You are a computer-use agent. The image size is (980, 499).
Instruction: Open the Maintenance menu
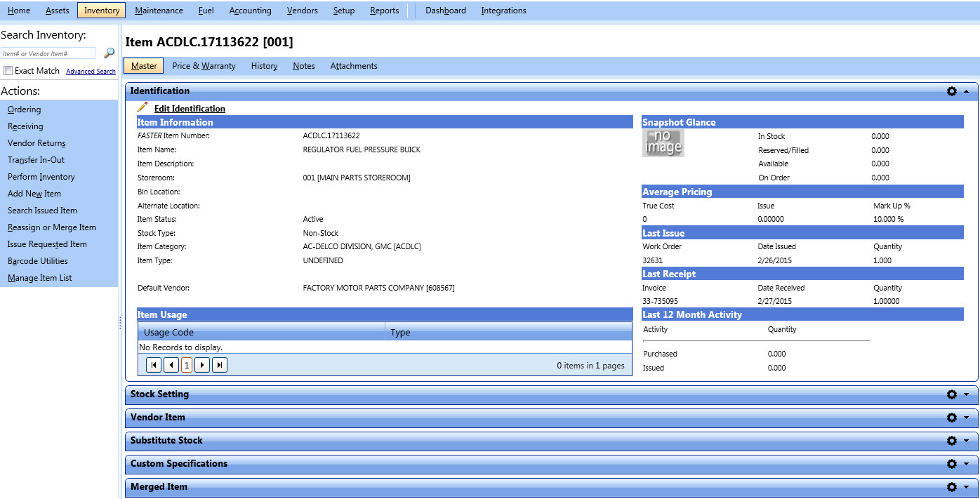(x=159, y=11)
